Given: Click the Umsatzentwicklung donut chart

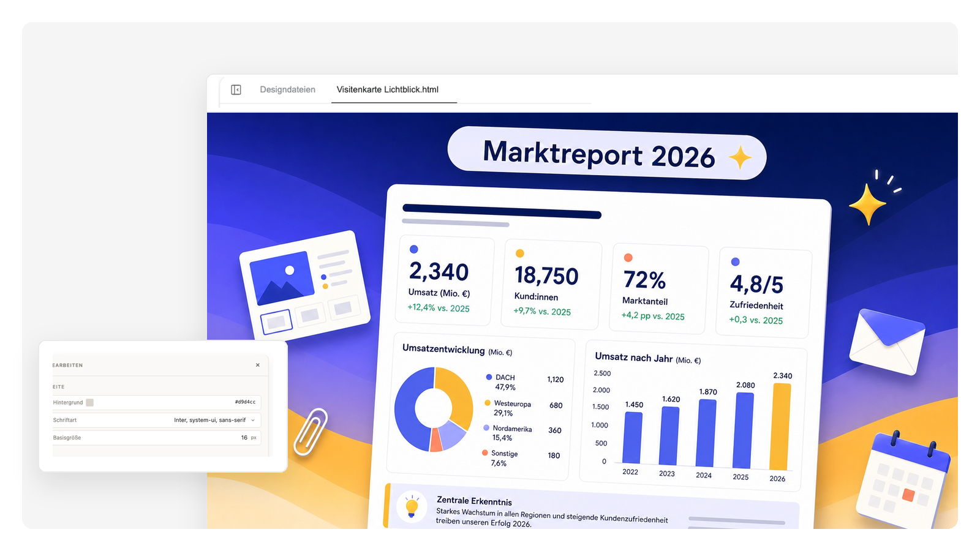Looking at the screenshot, I should tap(434, 409).
